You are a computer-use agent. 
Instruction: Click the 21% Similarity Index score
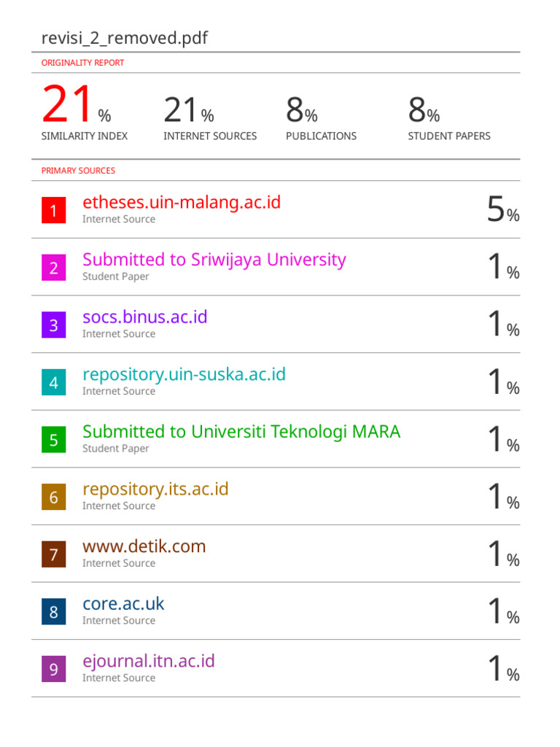tap(76, 107)
